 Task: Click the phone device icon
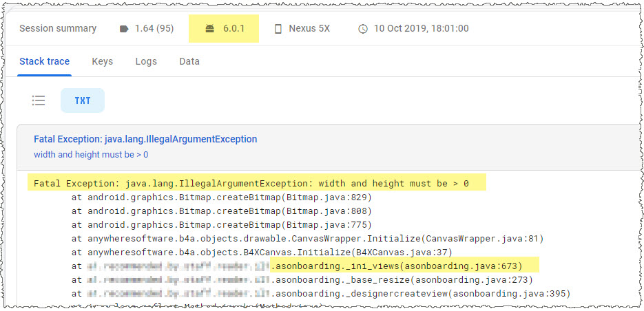[278, 29]
